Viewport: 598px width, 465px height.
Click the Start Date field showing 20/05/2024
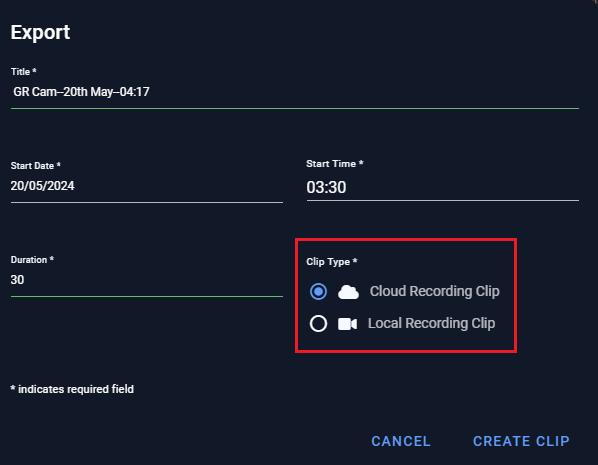point(147,186)
